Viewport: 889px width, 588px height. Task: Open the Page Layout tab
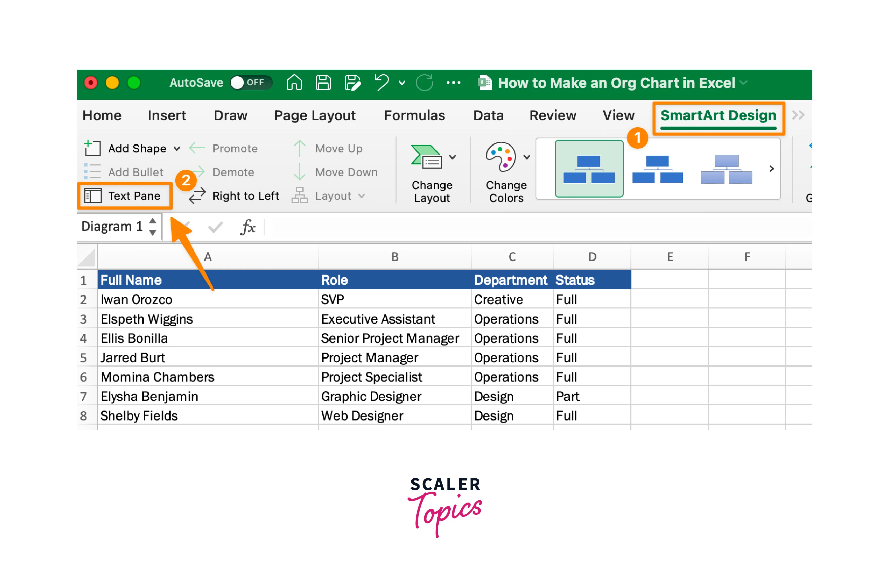[x=315, y=116]
